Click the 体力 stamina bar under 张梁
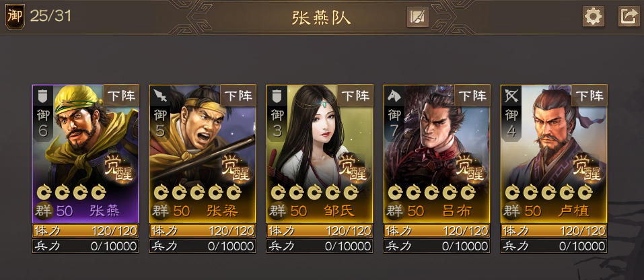 pyautogui.click(x=203, y=230)
